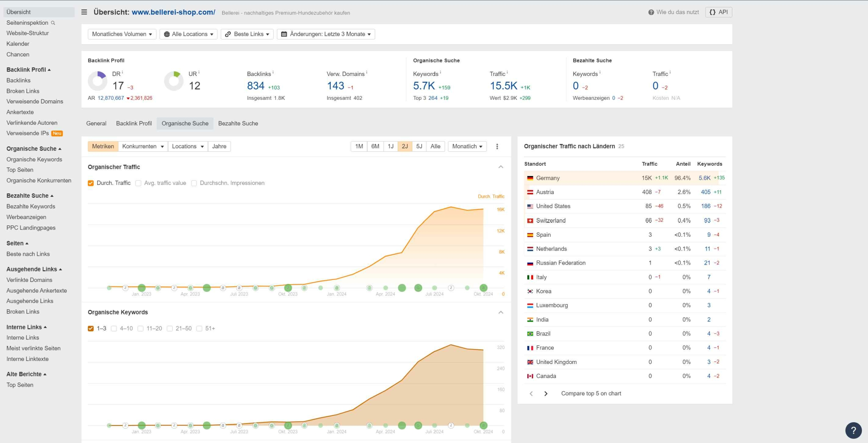The image size is (868, 443).
Task: Open the Locations chart dropdown
Action: pos(188,147)
